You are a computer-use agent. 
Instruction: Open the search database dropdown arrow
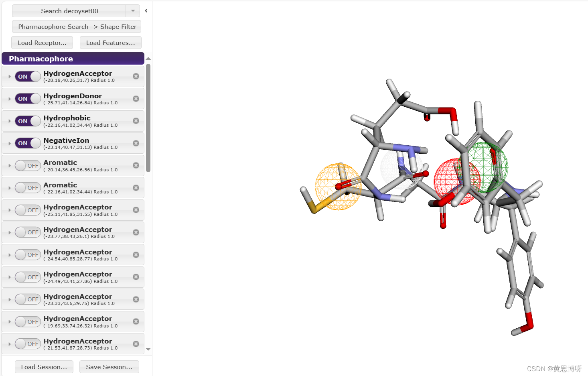[x=133, y=11]
